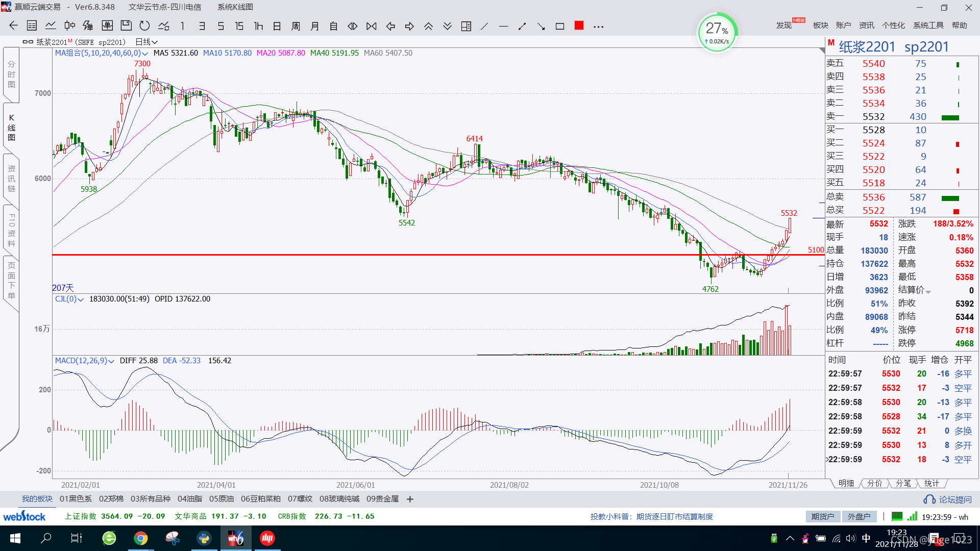Select the 1-minute period button
Viewport: 980px width, 551px height.
click(182, 26)
